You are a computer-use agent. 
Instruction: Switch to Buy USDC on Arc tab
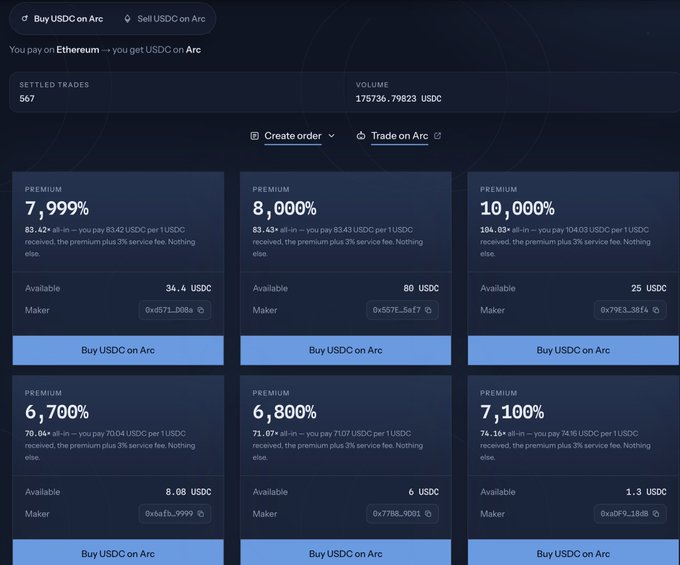(62, 19)
